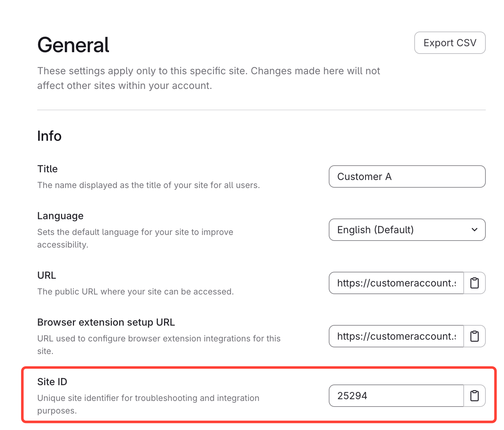Click the Title setting label
504x430 pixels.
47,169
